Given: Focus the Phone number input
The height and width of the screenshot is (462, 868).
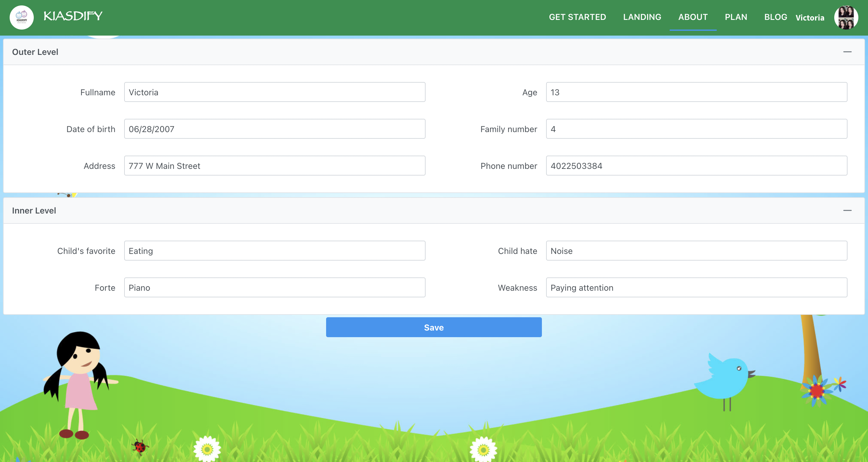Looking at the screenshot, I should pyautogui.click(x=696, y=166).
